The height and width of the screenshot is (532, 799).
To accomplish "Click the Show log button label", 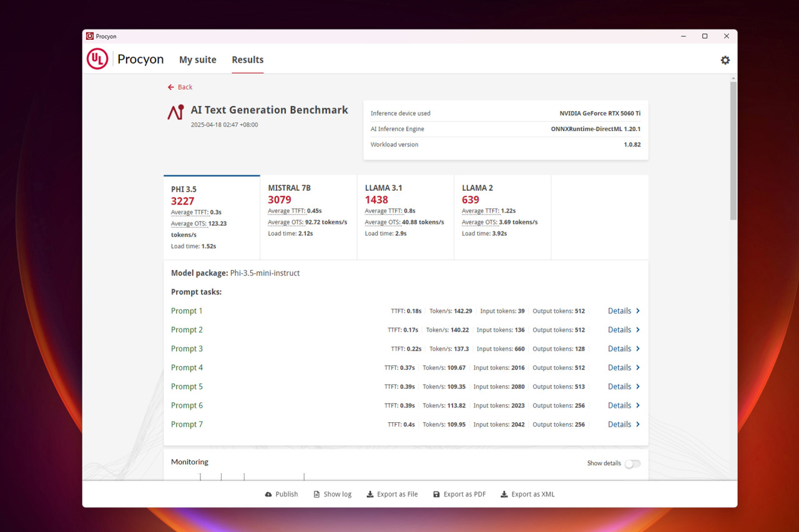I will coord(338,495).
